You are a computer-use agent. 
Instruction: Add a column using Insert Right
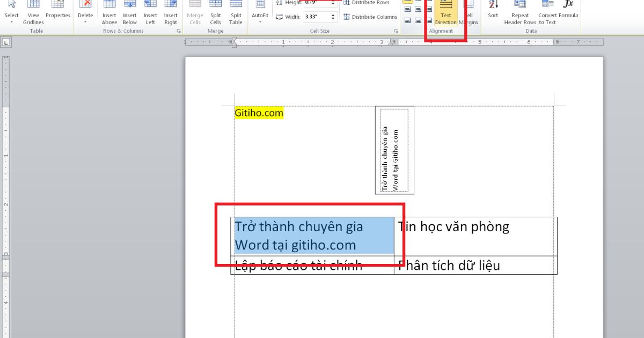(x=171, y=12)
